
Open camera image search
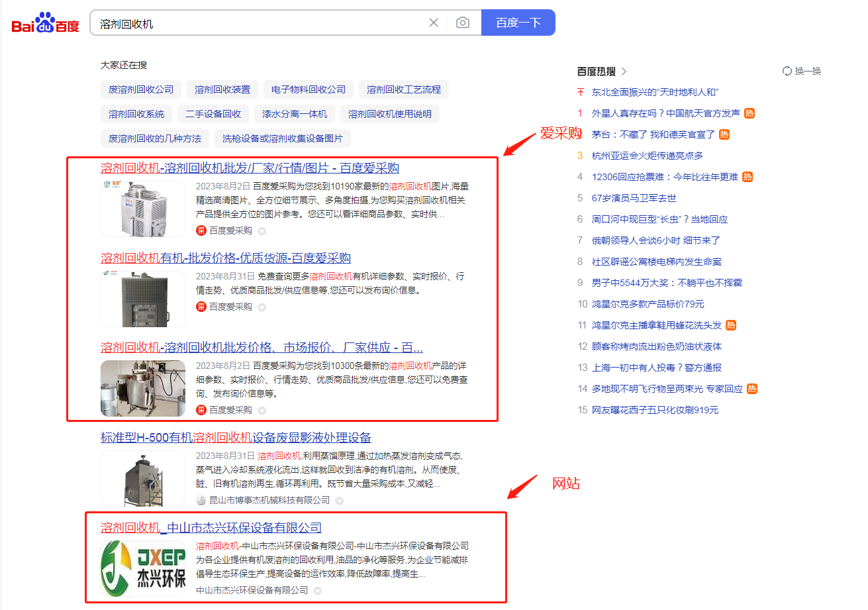[x=463, y=23]
